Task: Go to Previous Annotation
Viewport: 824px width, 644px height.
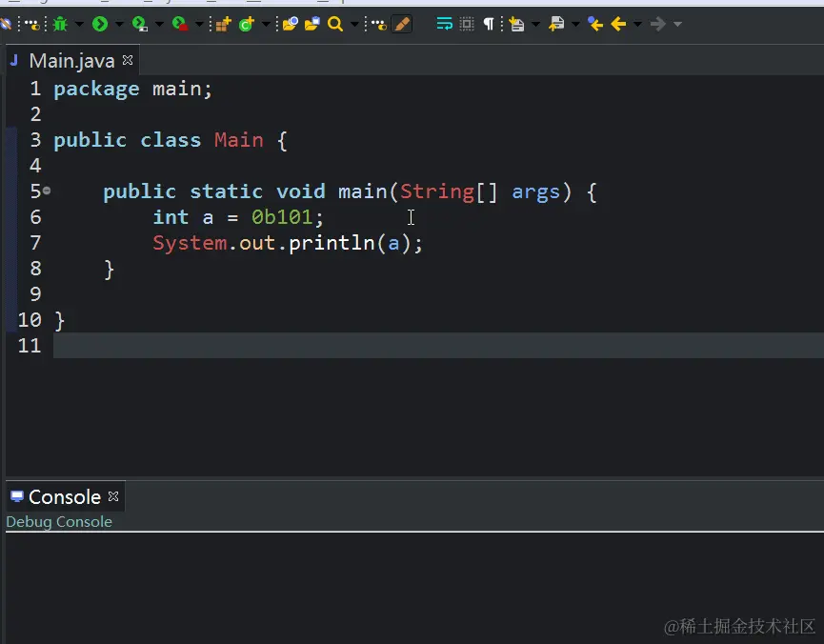Action: pos(556,24)
